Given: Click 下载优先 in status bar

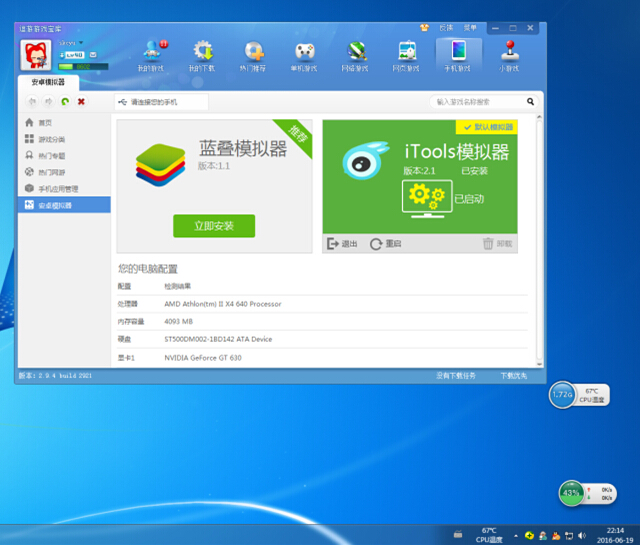Looking at the screenshot, I should 513,376.
